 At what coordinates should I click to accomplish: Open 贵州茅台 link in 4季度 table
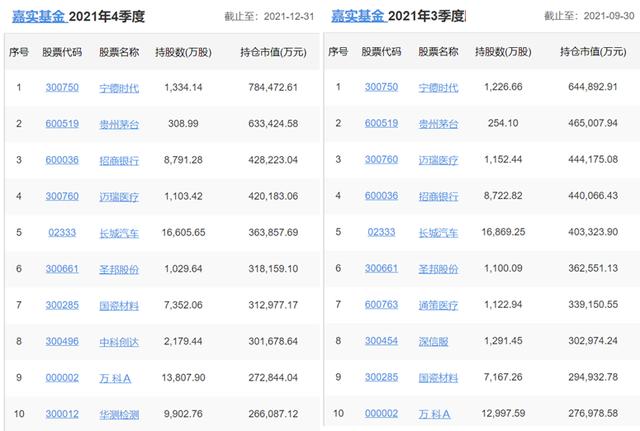click(x=119, y=124)
